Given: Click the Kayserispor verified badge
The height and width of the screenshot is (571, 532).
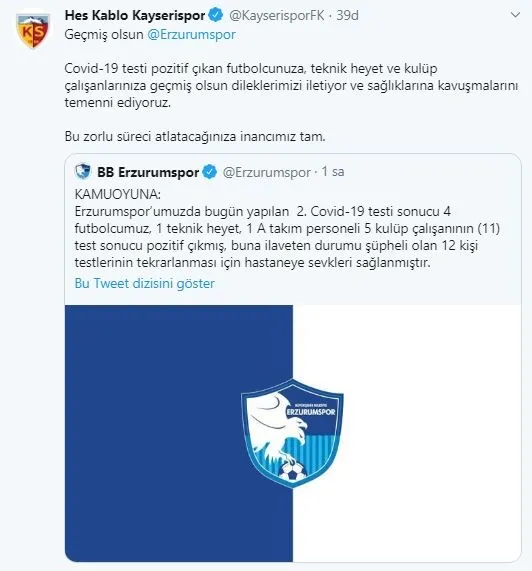Looking at the screenshot, I should point(216,15).
